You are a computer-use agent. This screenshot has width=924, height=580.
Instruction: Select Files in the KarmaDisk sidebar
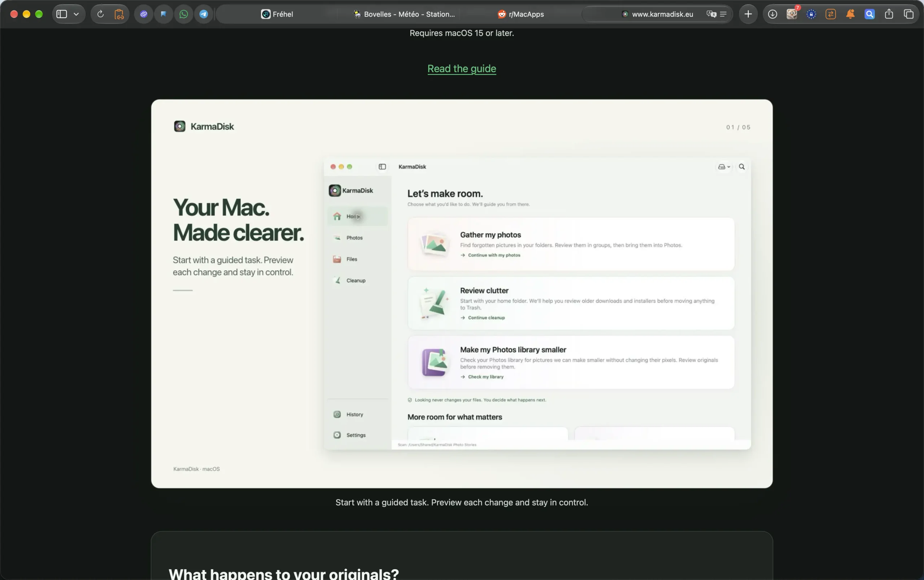(x=357, y=259)
